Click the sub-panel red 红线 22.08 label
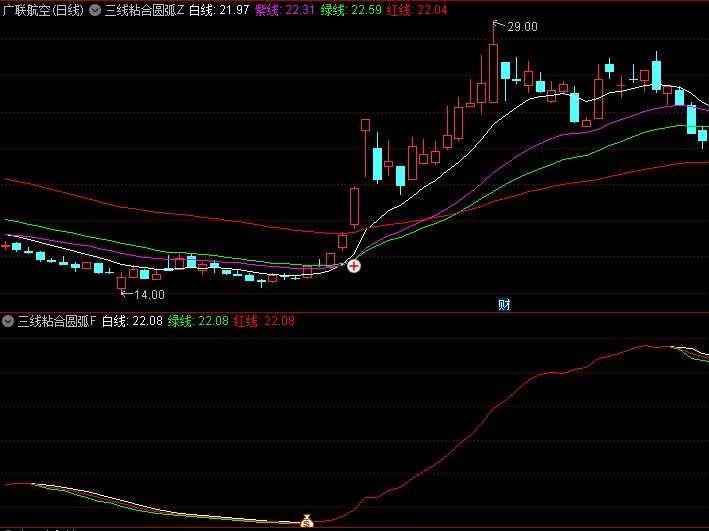 pos(265,321)
